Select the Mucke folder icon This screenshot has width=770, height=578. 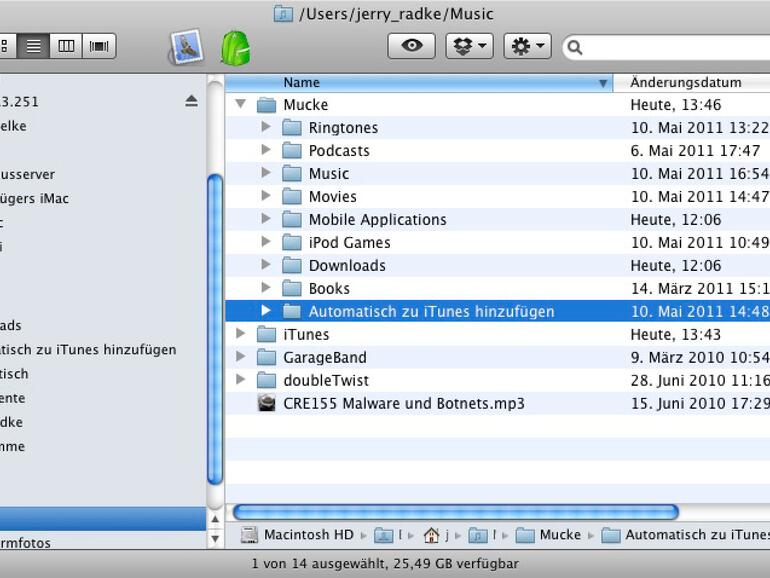(x=267, y=105)
